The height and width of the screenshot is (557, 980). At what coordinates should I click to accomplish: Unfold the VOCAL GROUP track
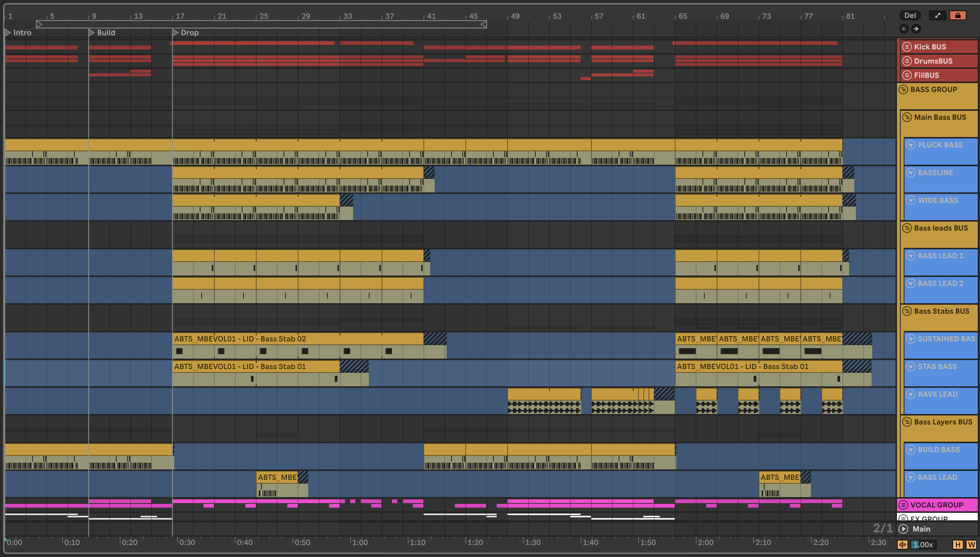903,505
